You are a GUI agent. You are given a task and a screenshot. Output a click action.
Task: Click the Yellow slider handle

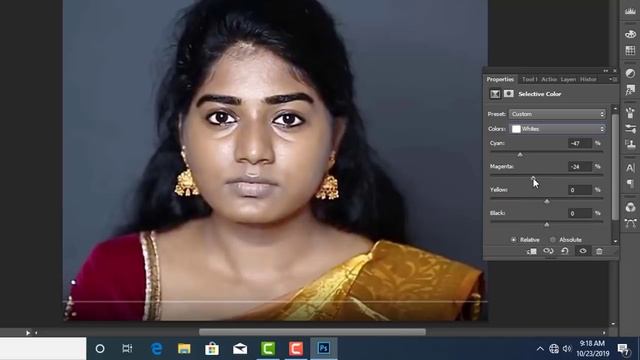pos(547,201)
